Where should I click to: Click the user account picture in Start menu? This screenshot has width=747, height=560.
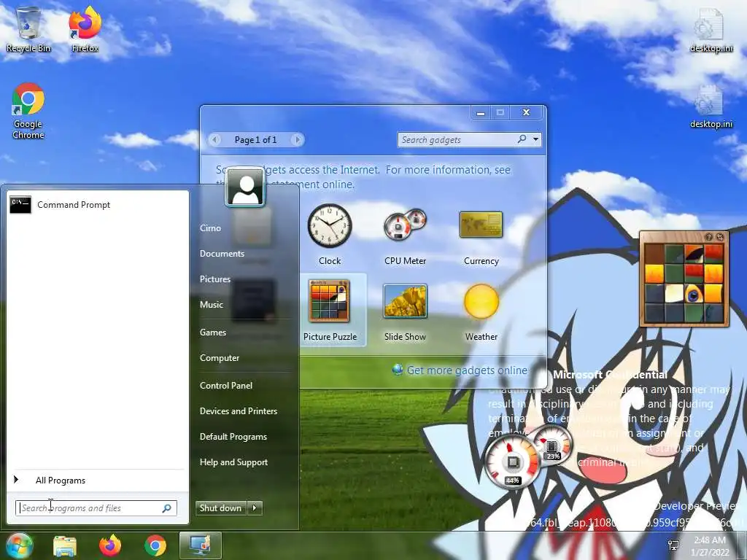point(245,187)
